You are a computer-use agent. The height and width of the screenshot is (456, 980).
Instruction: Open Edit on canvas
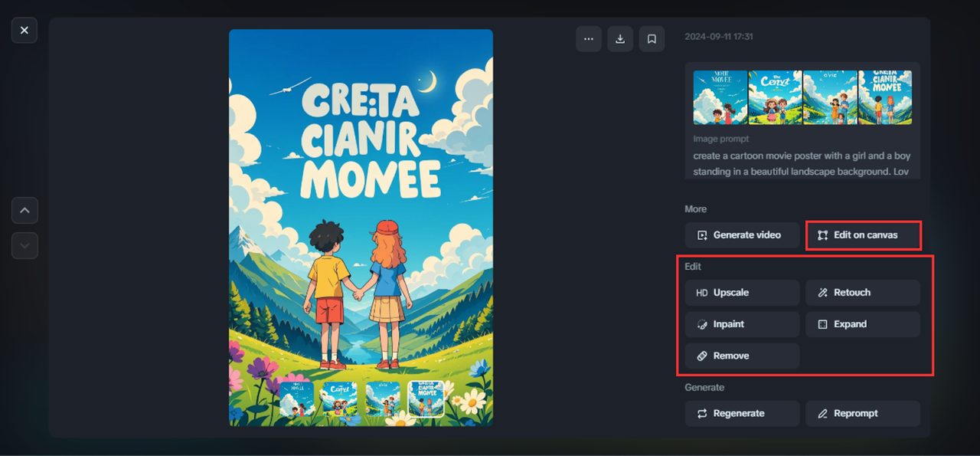pyautogui.click(x=863, y=235)
